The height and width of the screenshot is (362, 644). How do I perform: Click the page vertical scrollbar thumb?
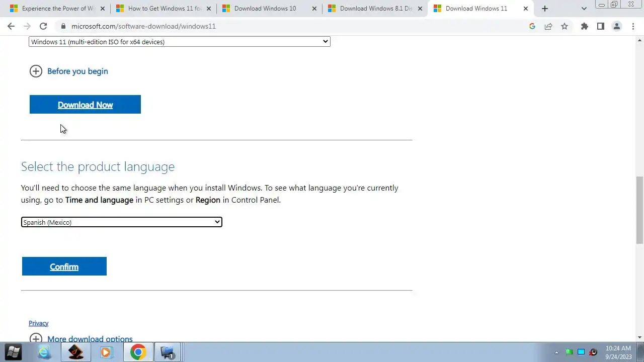pyautogui.click(x=639, y=210)
